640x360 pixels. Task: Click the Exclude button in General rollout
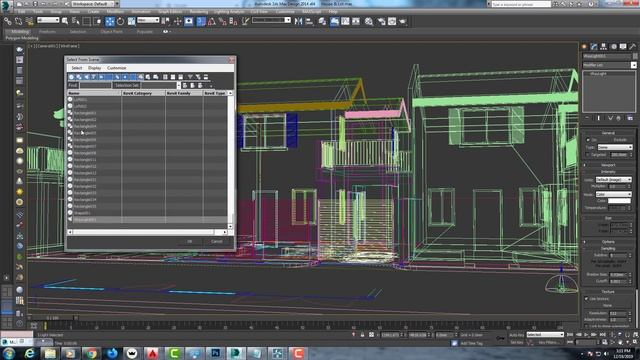(620, 140)
